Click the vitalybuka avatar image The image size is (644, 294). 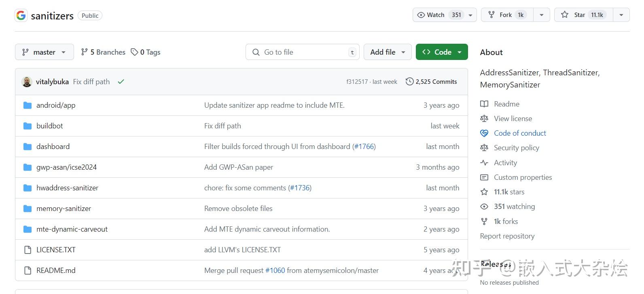27,82
